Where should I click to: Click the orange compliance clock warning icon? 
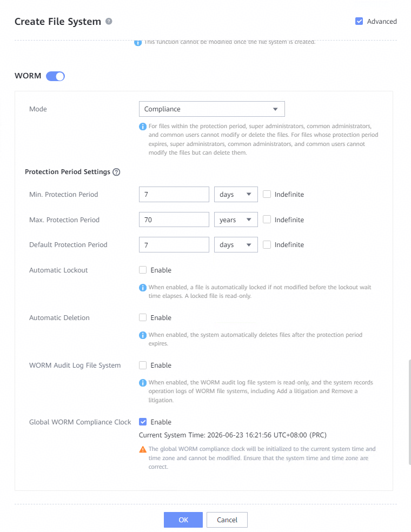(143, 449)
